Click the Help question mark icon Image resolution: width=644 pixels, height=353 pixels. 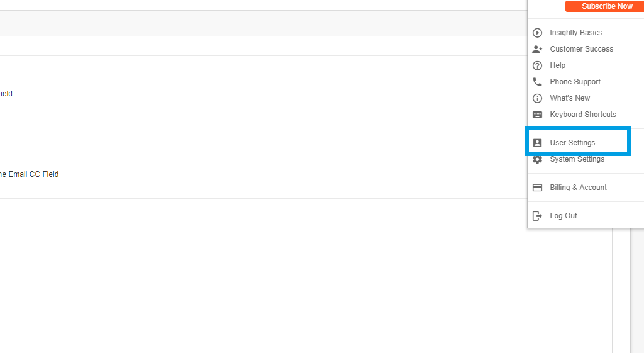click(537, 65)
